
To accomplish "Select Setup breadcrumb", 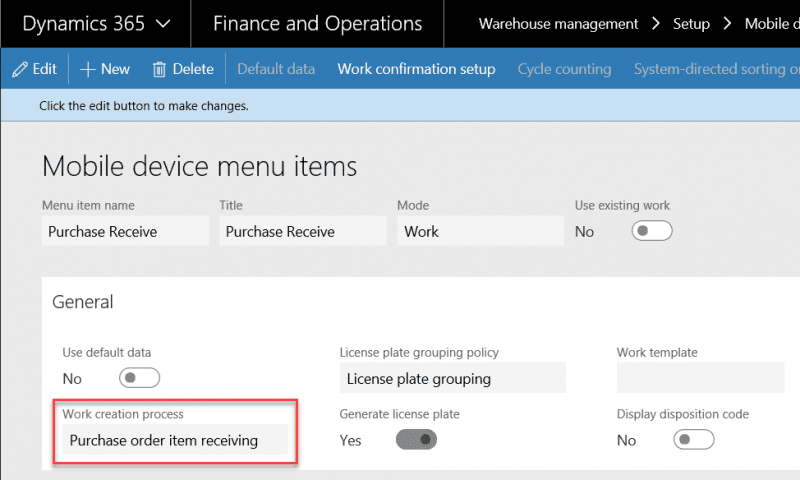I will coord(691,24).
